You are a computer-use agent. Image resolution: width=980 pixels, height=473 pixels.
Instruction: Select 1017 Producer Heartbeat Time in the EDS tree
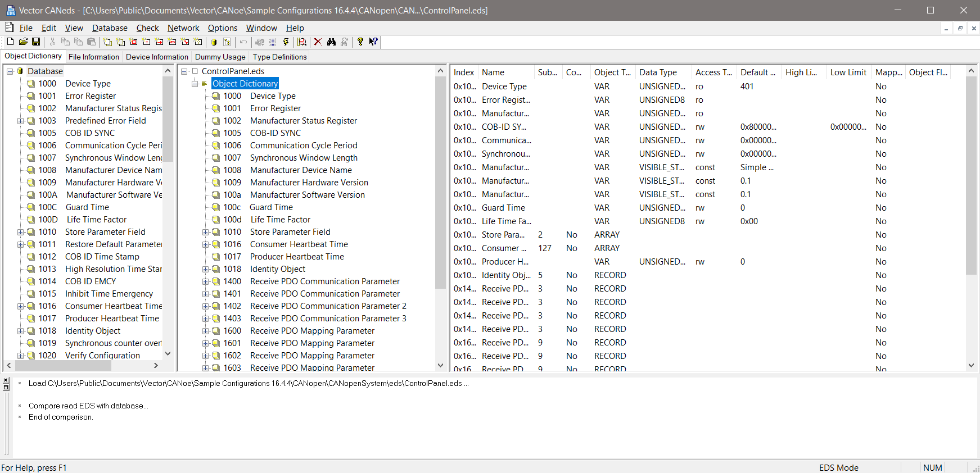296,257
